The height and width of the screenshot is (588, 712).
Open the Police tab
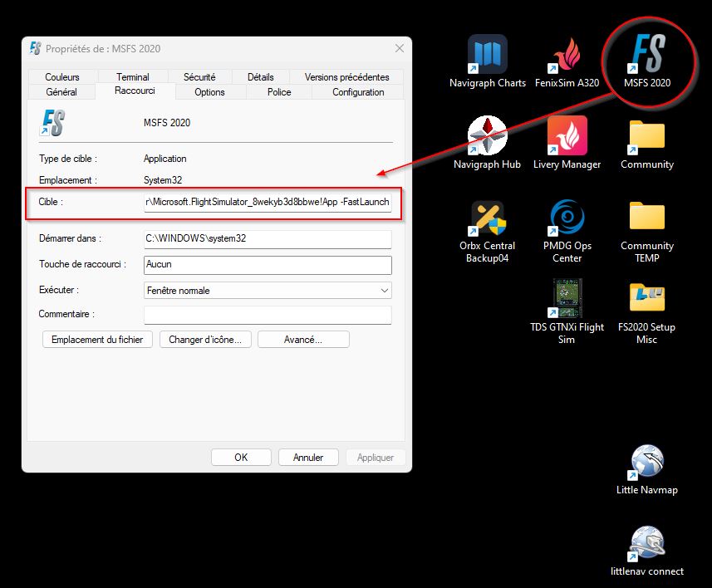click(x=279, y=91)
